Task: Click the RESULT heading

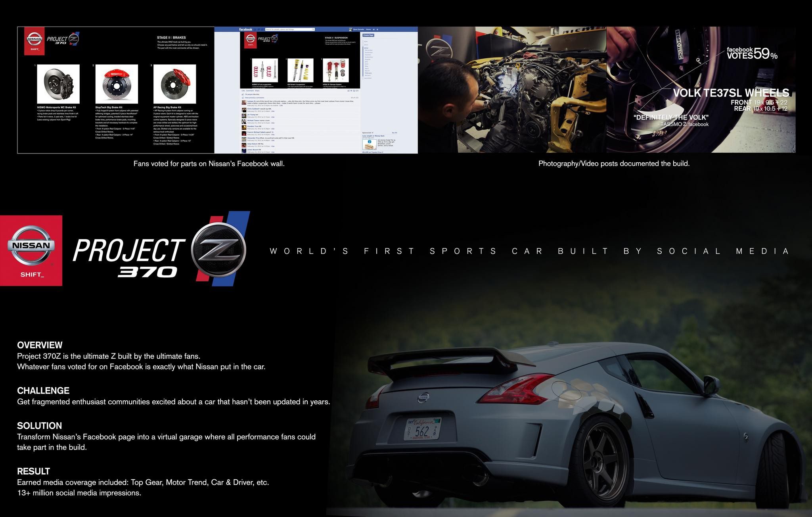Action: click(33, 471)
